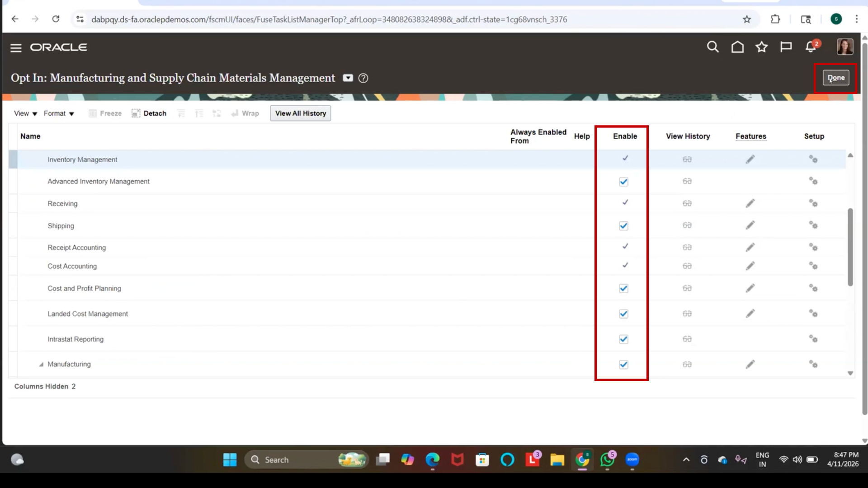Open WhatsApp from the taskbar
Image resolution: width=868 pixels, height=488 pixels.
pos(607,460)
